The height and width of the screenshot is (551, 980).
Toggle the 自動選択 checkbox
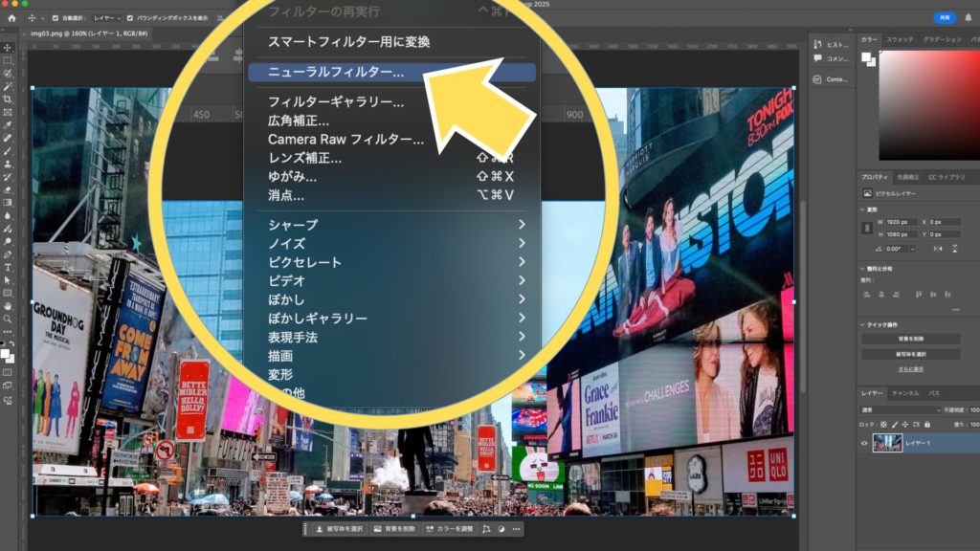55,17
